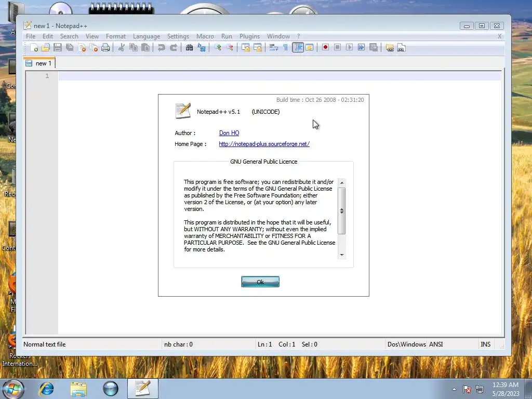This screenshot has height=399, width=532.
Task: Click the Save recorded macro icon
Action: pyautogui.click(x=374, y=47)
